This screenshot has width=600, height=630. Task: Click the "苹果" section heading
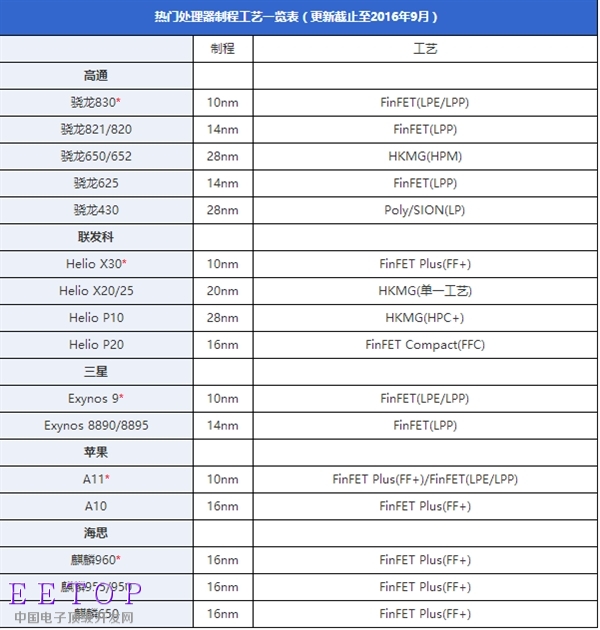96,452
